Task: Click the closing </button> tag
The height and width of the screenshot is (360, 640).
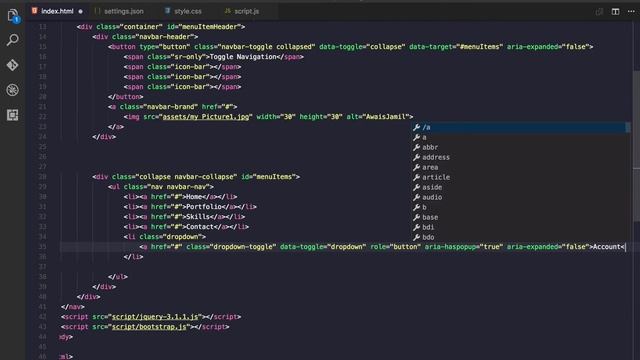Action: 126,97
